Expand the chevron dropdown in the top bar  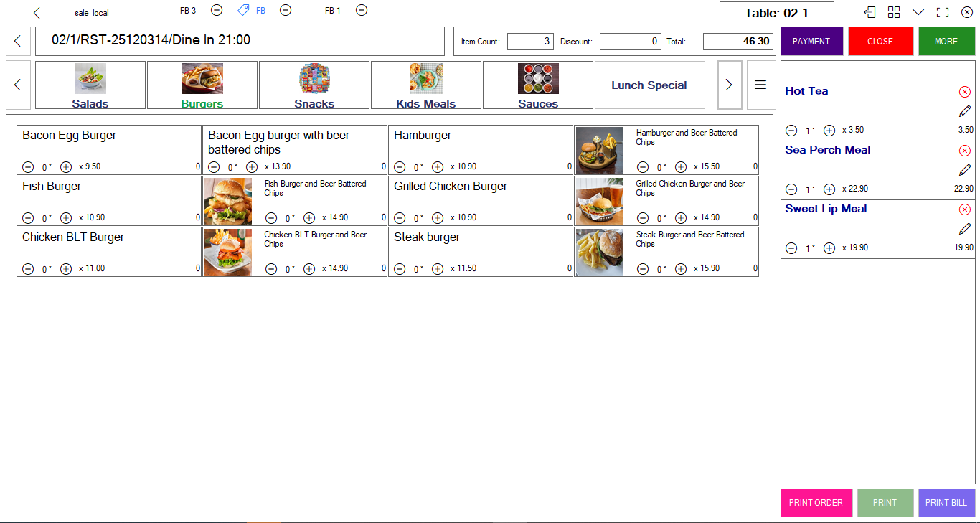pos(918,12)
